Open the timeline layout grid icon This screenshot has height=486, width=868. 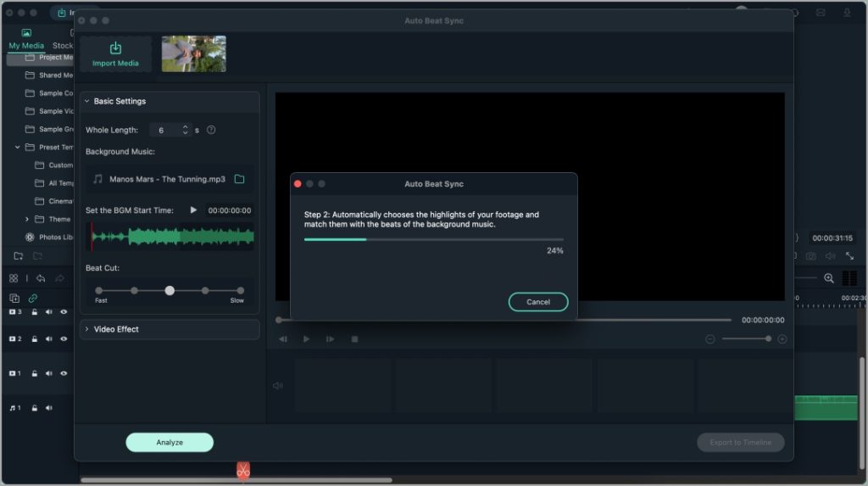point(14,278)
